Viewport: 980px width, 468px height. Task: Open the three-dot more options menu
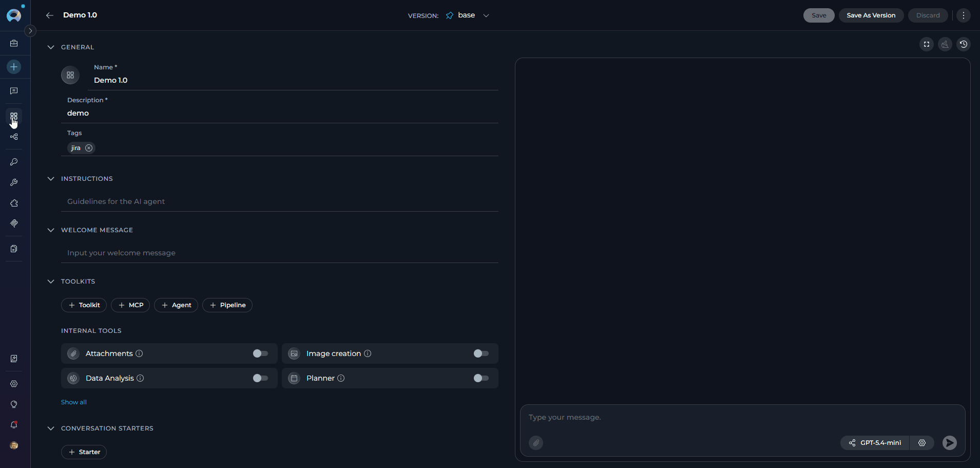[x=964, y=15]
